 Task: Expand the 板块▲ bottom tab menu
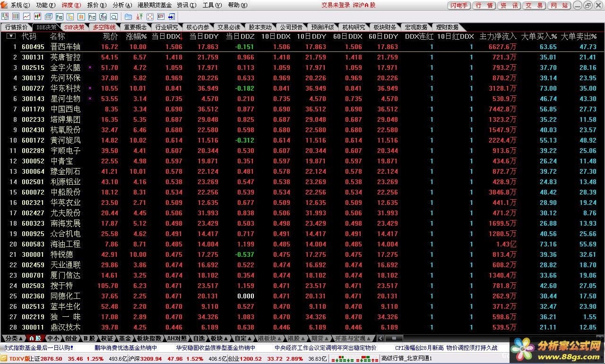coord(218,339)
